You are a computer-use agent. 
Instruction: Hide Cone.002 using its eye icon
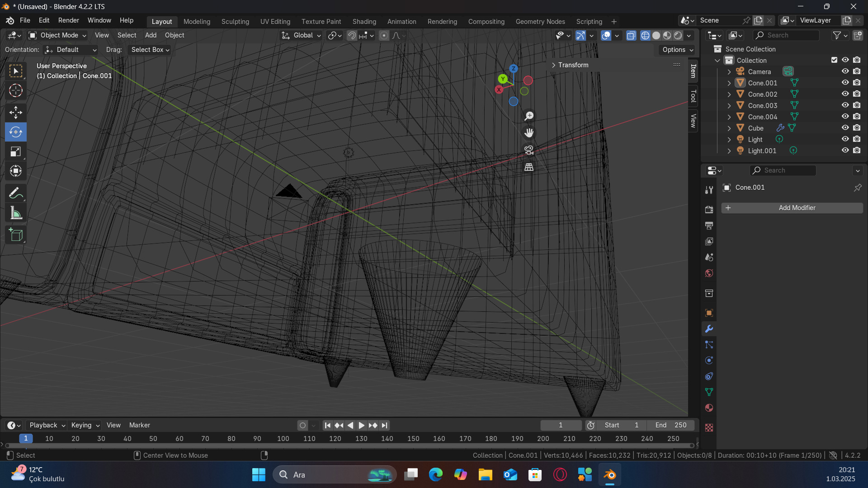pos(845,94)
